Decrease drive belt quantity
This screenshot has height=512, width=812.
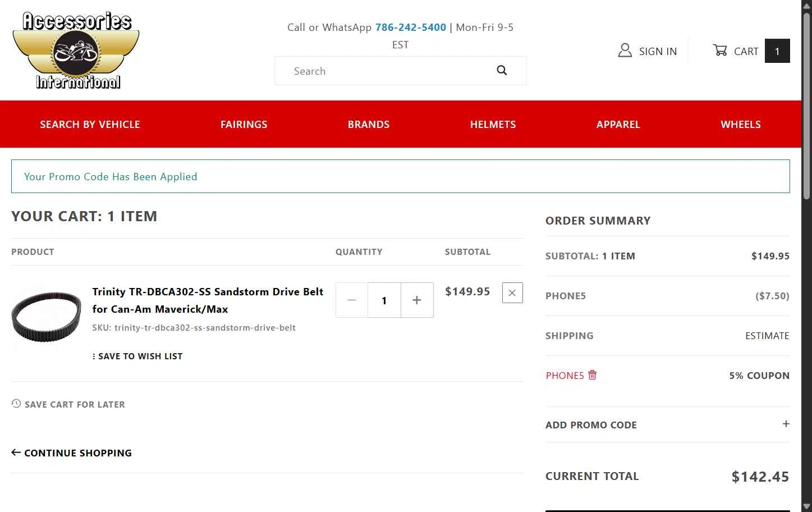pyautogui.click(x=352, y=300)
